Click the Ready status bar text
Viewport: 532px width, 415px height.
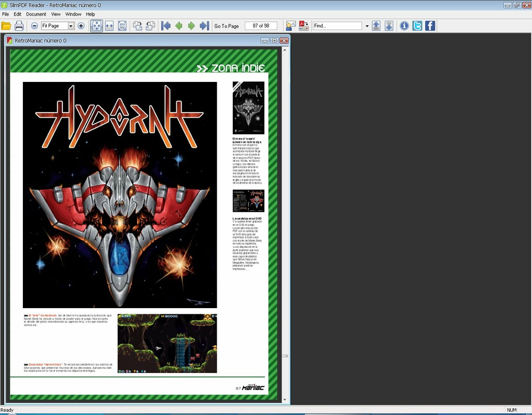click(7, 410)
